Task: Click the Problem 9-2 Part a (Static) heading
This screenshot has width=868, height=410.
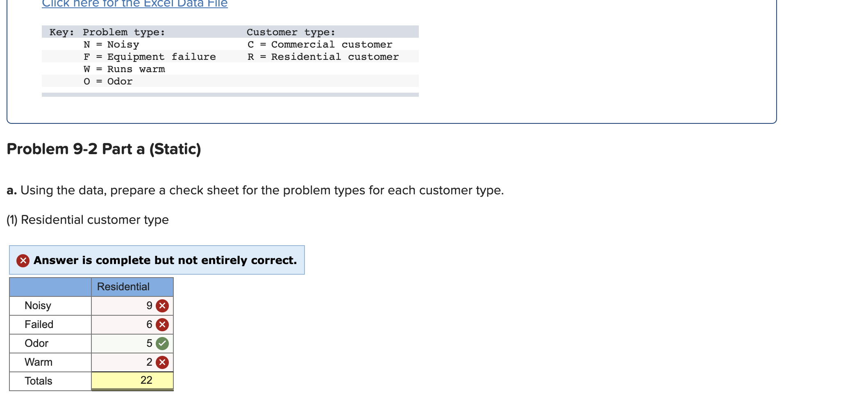Action: tap(104, 149)
